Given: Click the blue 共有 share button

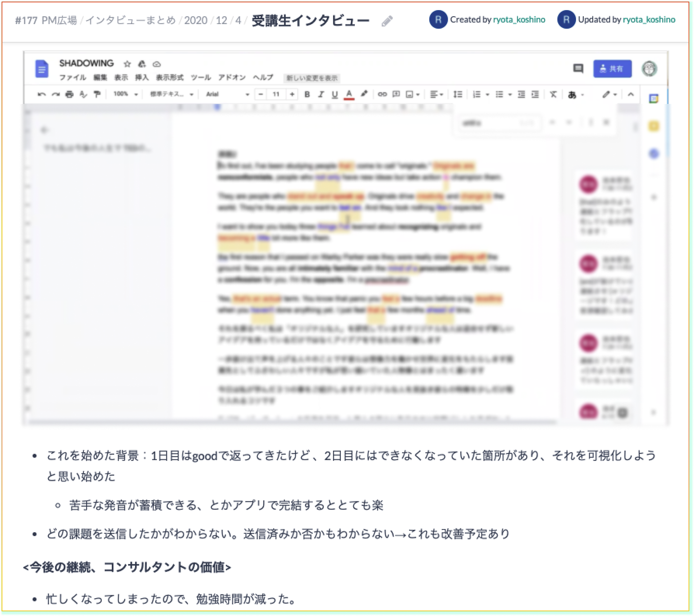Looking at the screenshot, I should click(612, 69).
